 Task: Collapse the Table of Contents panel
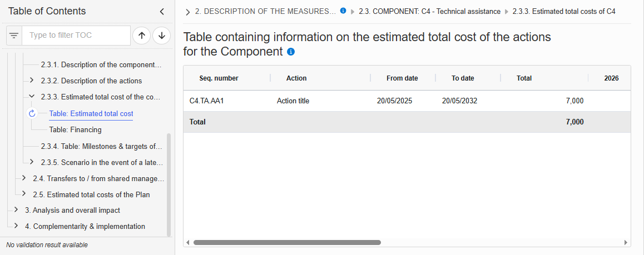click(162, 12)
